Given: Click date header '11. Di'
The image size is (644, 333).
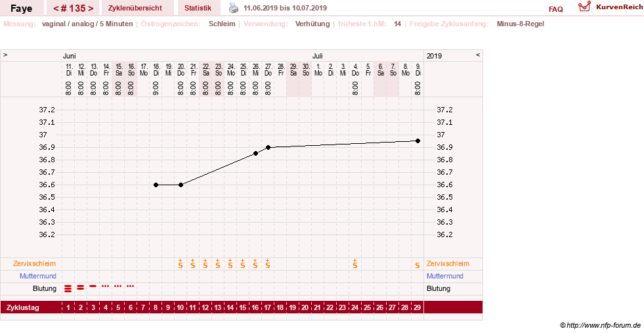Looking at the screenshot, I should (x=68, y=70).
